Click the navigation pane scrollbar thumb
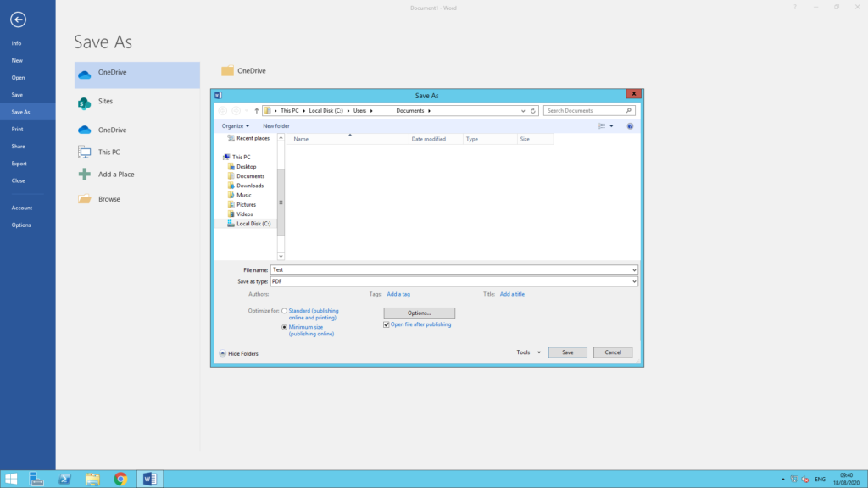The height and width of the screenshot is (488, 868). [281, 202]
